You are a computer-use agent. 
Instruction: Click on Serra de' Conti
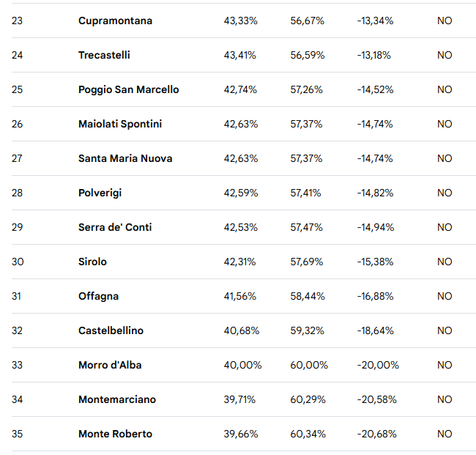click(x=115, y=227)
